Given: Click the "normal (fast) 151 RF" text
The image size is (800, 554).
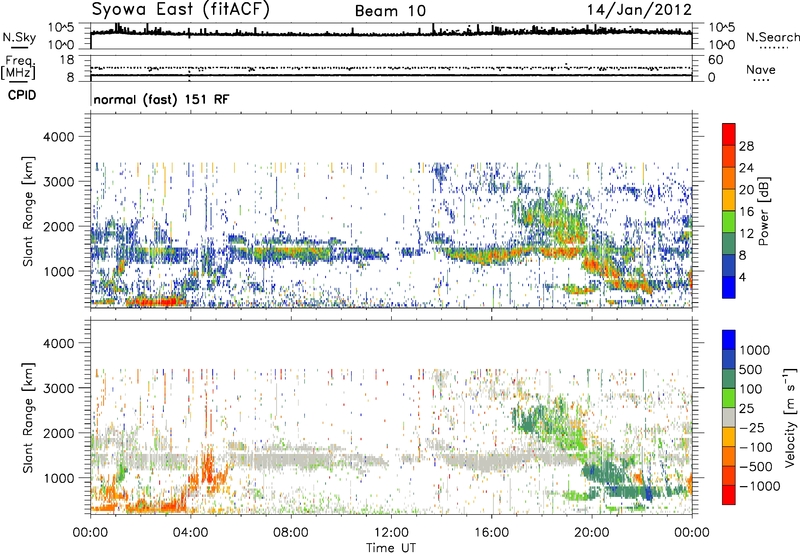Looking at the screenshot, I should click(x=161, y=99).
